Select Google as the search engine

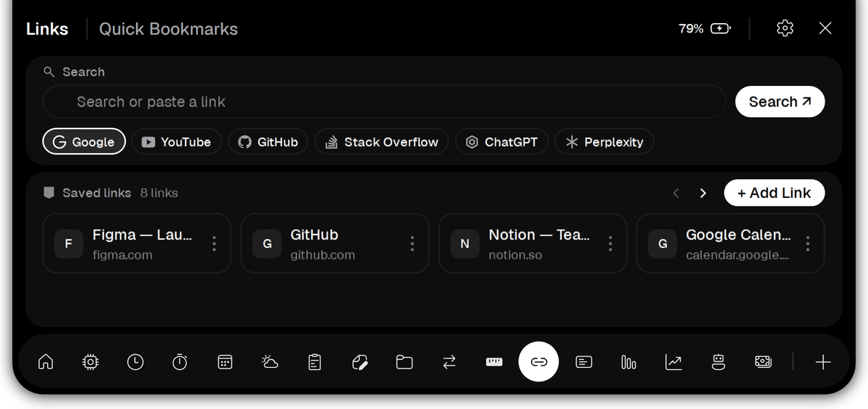(84, 142)
